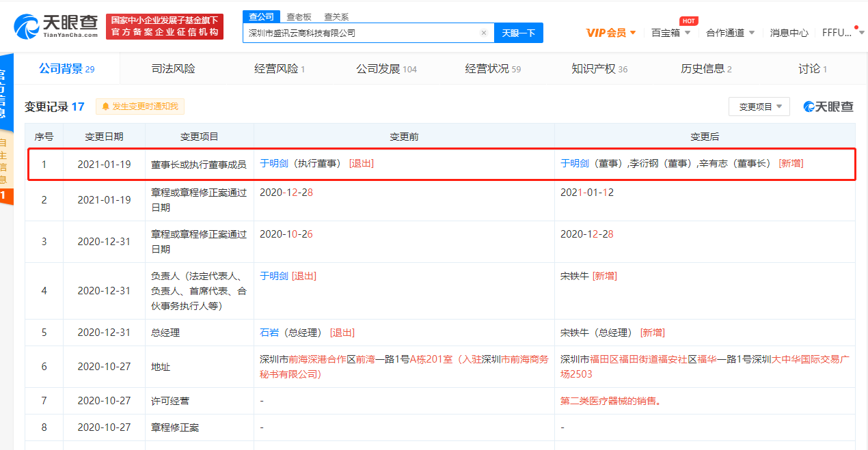This screenshot has height=450, width=868.
Task: Click inside the company search input field
Action: [362, 32]
